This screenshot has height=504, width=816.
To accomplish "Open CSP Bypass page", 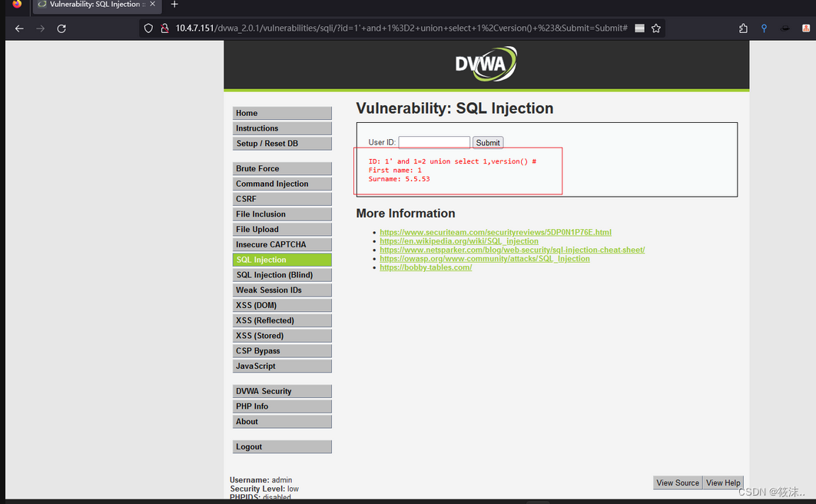I will click(x=282, y=350).
